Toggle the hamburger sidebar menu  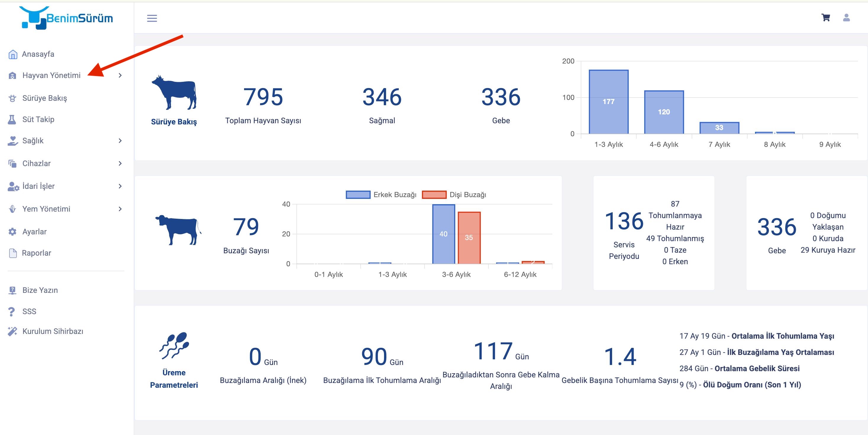(x=152, y=18)
